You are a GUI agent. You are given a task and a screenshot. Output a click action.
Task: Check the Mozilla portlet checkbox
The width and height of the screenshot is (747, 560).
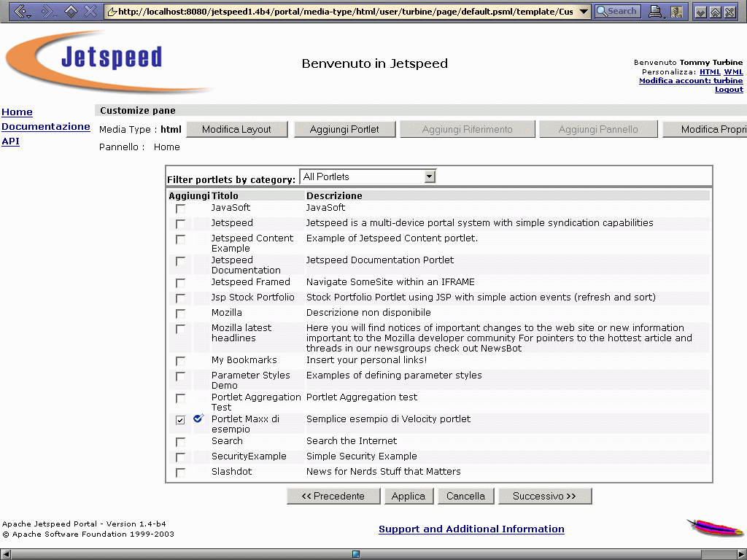[x=180, y=314]
